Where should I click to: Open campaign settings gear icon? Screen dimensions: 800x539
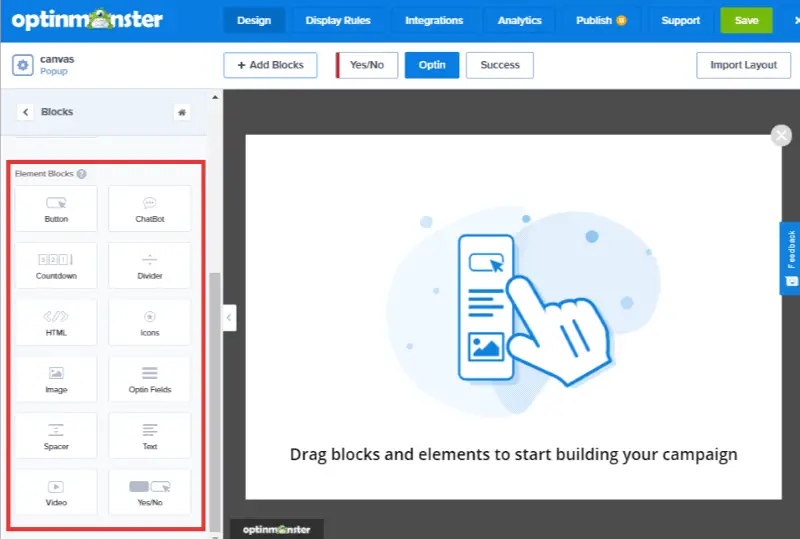[x=22, y=65]
